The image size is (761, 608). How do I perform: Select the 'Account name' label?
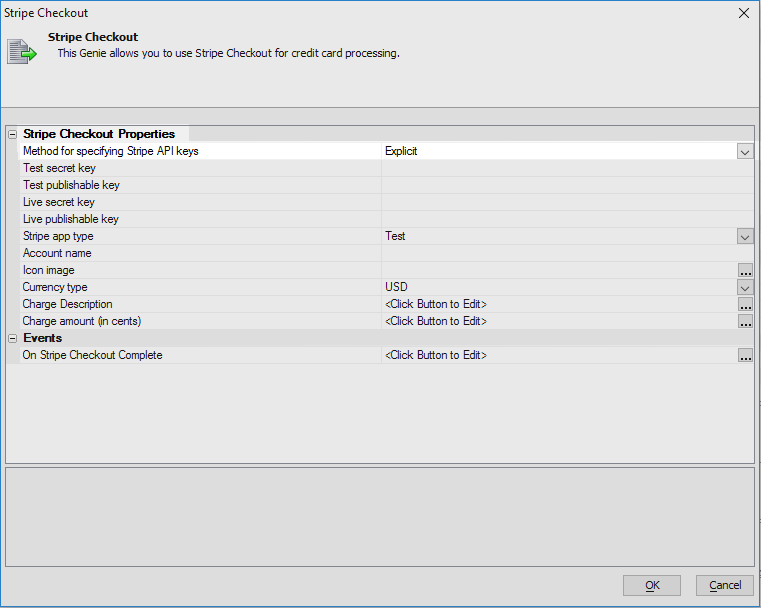(57, 253)
